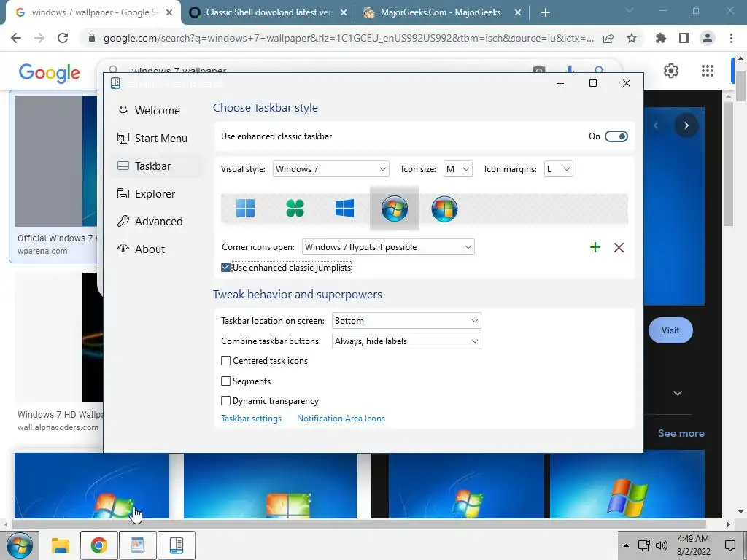This screenshot has height=560, width=747.
Task: Pick the Windows 10 flat logo start icon
Action: [344, 209]
